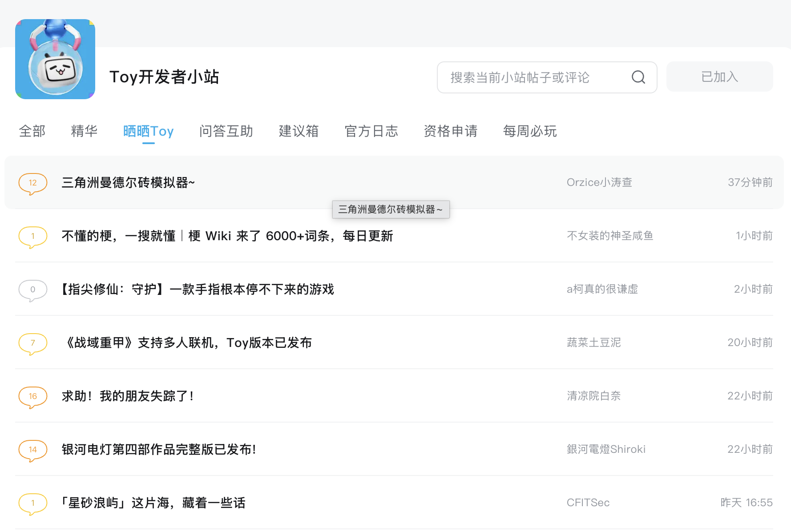791x532 pixels.
Task: Click author name 清凉院白奈
Action: pyautogui.click(x=593, y=396)
